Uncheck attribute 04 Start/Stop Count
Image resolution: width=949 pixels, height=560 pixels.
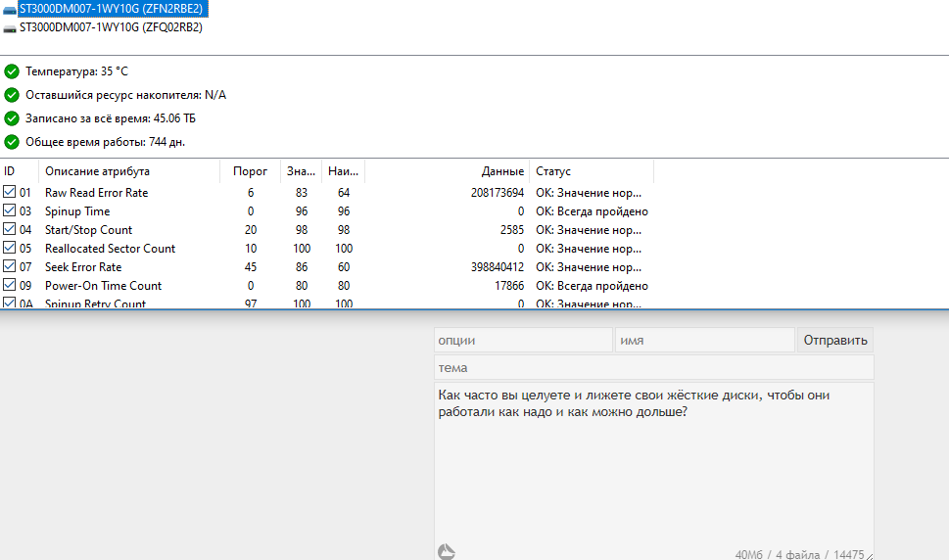[9, 229]
